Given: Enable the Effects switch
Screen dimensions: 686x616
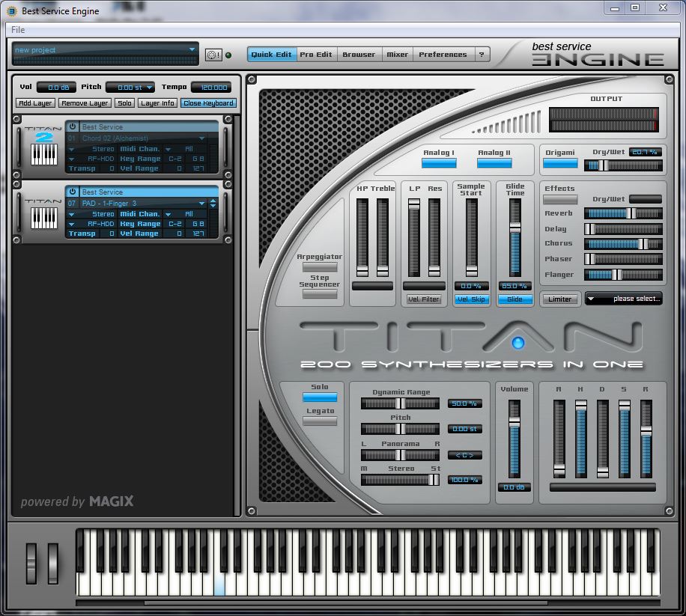Looking at the screenshot, I should [560, 199].
